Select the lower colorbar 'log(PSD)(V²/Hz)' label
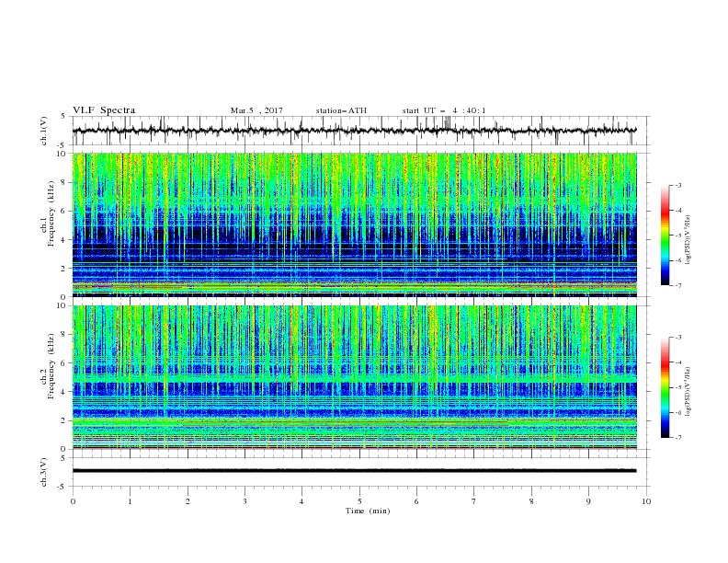Image resolution: width=728 pixels, height=563 pixels. pos(688,392)
